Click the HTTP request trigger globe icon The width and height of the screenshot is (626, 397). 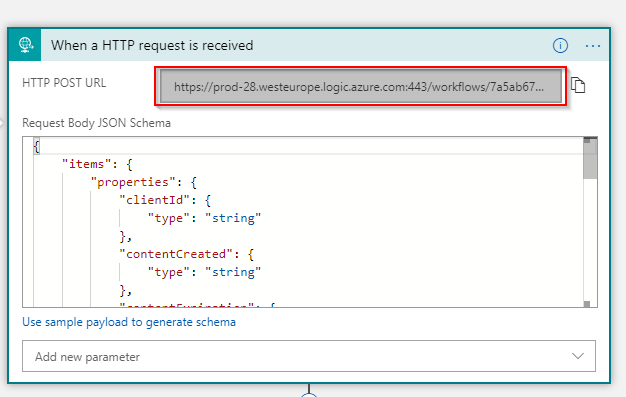click(x=25, y=45)
